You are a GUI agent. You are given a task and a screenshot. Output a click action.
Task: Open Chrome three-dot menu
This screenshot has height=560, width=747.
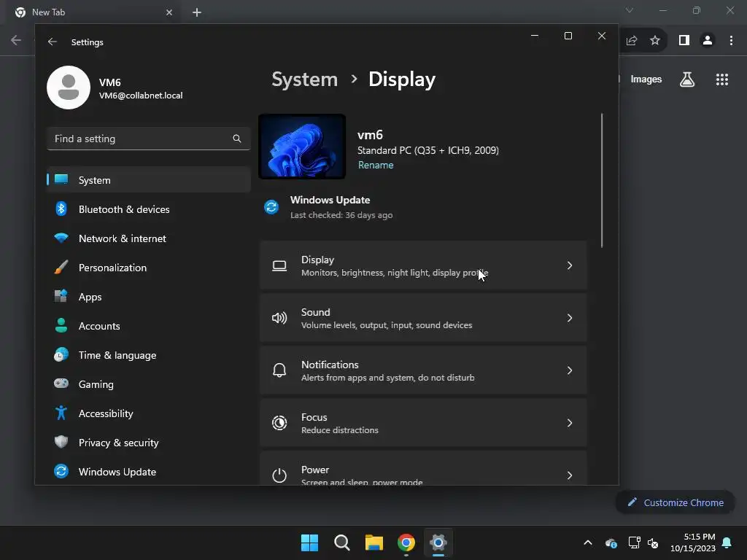[x=731, y=41]
